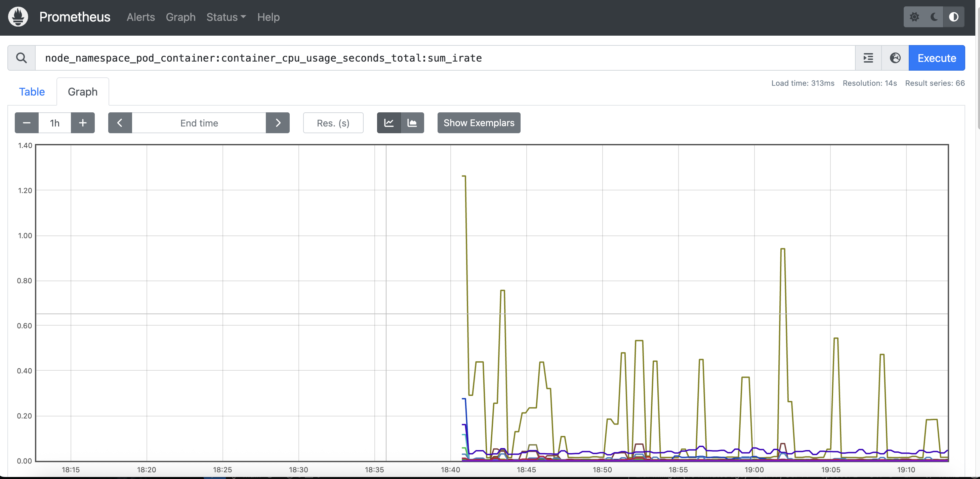Open the Alerts page
980x479 pixels.
[140, 17]
